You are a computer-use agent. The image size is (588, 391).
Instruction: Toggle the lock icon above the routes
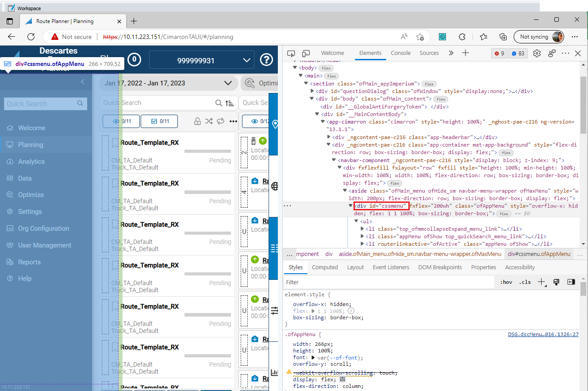click(x=197, y=121)
